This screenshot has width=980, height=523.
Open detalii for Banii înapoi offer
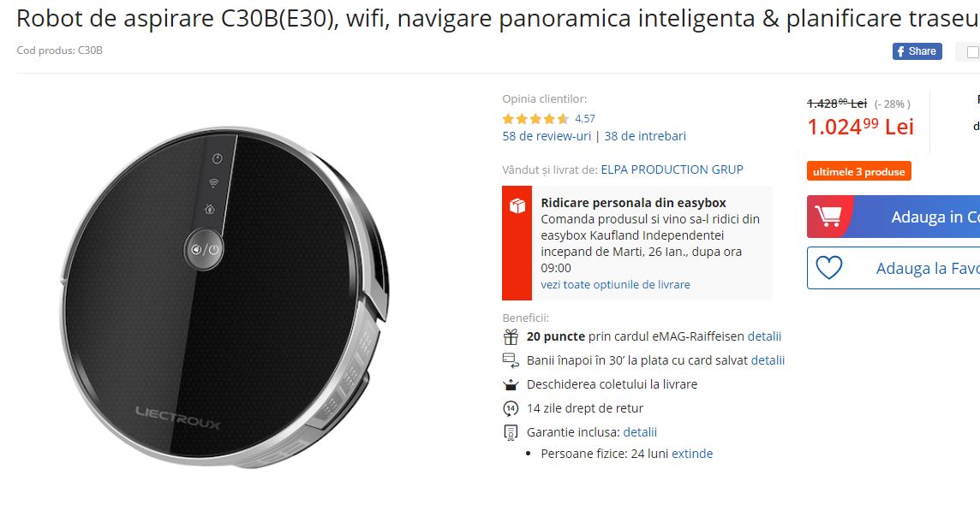pyautogui.click(x=768, y=360)
